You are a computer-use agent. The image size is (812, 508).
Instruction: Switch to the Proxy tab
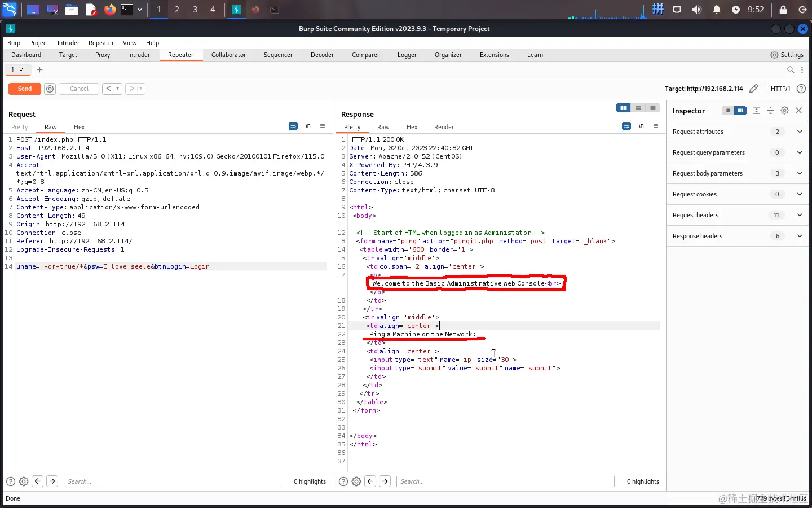click(x=103, y=55)
